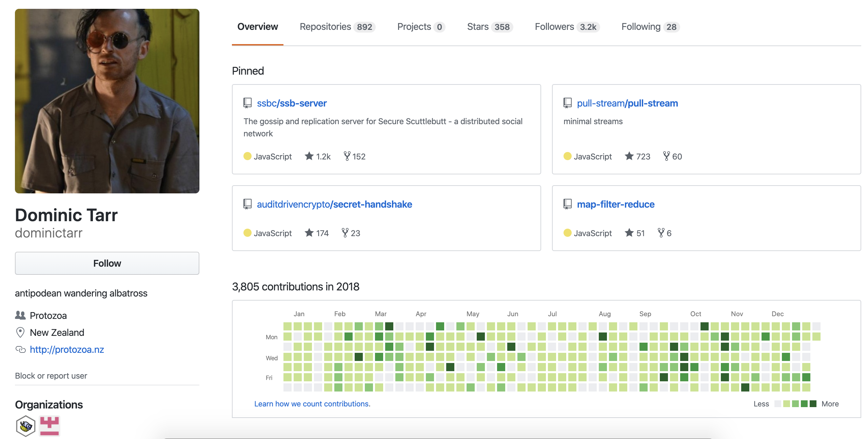Screen dimensions: 868x439
Task: Click the star icon on ssb-server
Action: [309, 156]
